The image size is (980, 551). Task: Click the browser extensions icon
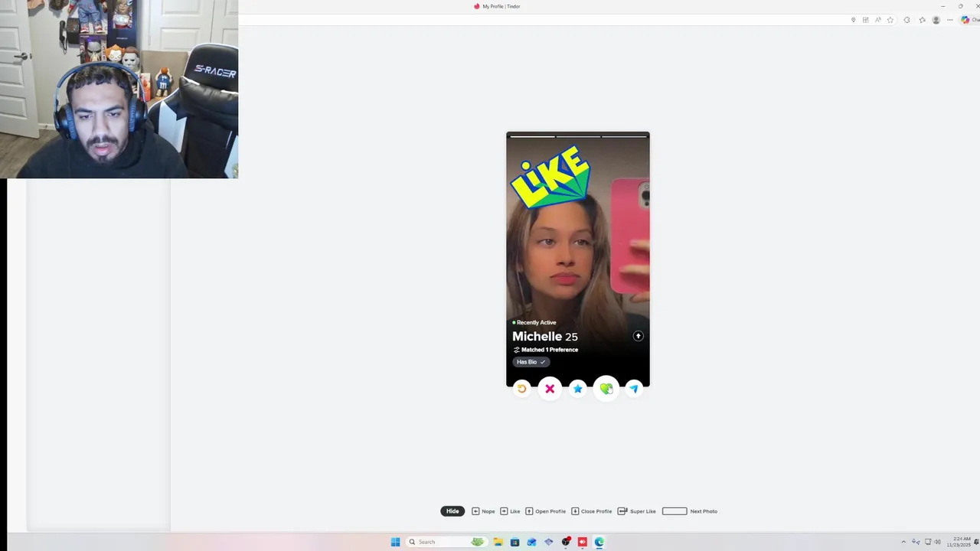coord(906,20)
